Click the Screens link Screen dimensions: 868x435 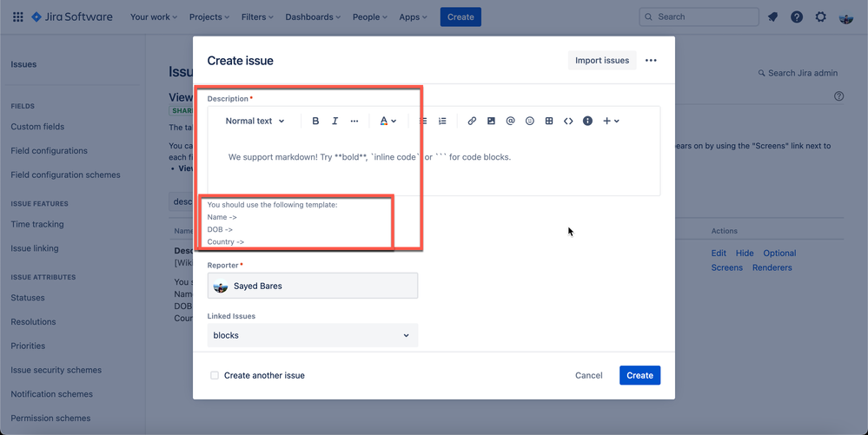coord(727,267)
